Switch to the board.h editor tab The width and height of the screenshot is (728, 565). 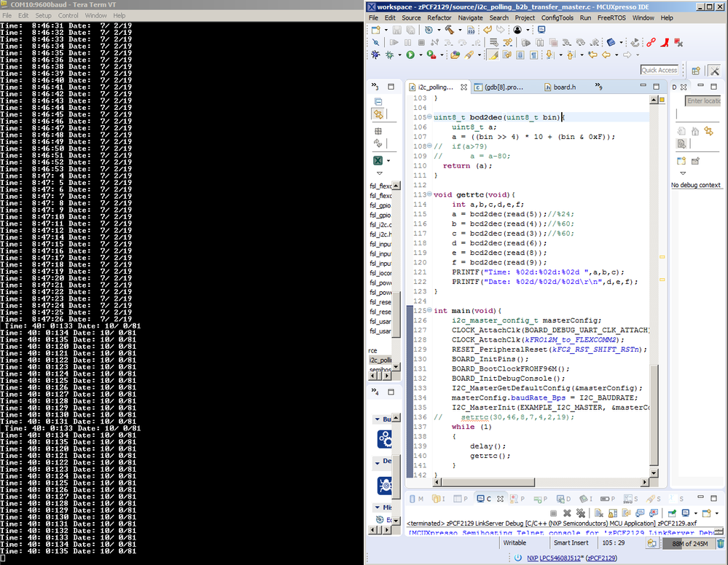pyautogui.click(x=560, y=87)
